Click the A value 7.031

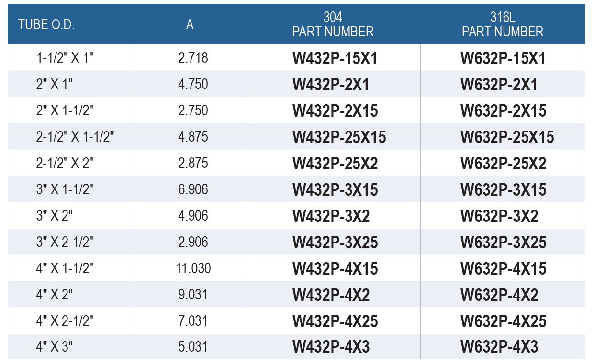click(193, 321)
